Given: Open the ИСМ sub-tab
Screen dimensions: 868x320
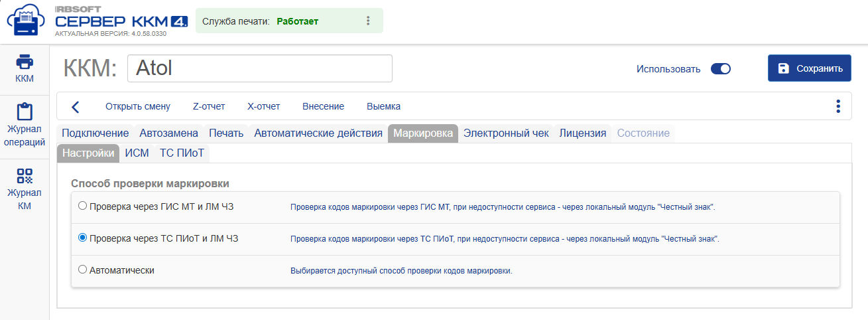Looking at the screenshot, I should pos(137,153).
